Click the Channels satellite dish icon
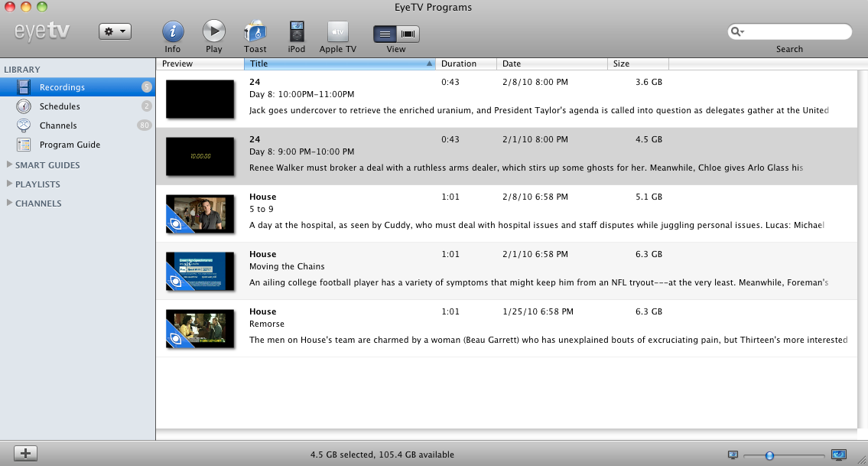Viewport: 868px width, 466px height. click(x=23, y=125)
